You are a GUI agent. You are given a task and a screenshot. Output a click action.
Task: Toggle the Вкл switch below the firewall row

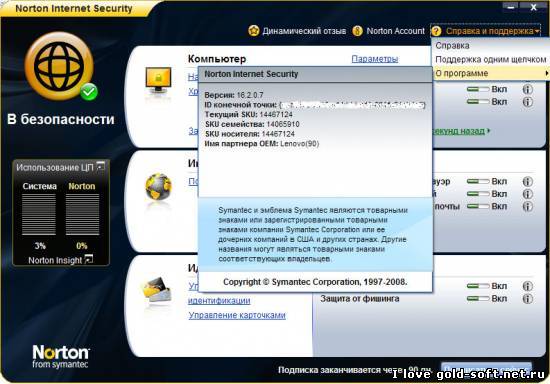coord(478,194)
